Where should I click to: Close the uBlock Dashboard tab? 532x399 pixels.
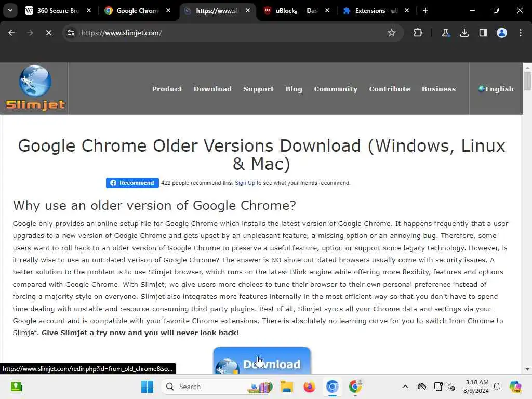327,10
